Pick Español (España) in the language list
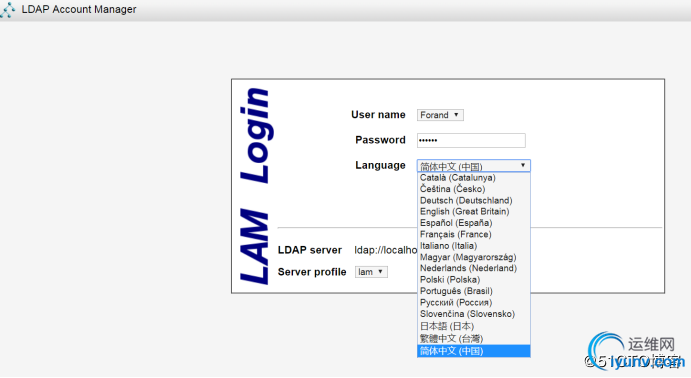Viewport: 691px width, 378px height. [x=473, y=223]
